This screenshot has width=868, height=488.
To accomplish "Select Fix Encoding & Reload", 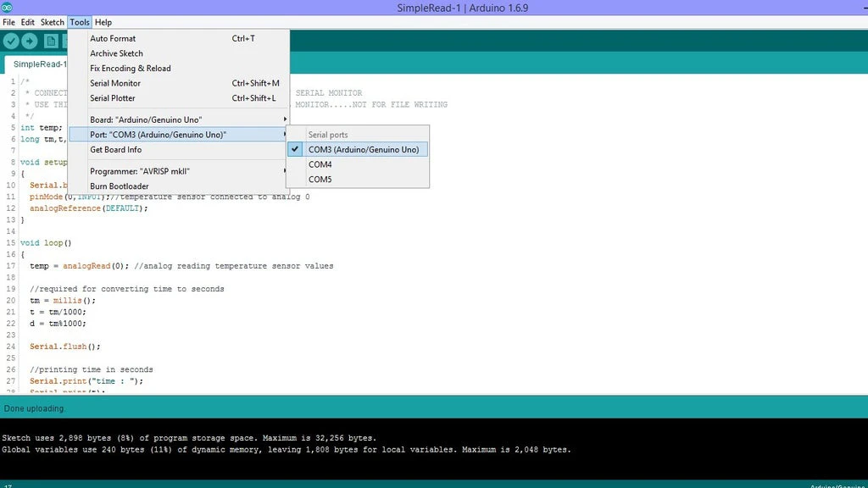I will point(131,69).
